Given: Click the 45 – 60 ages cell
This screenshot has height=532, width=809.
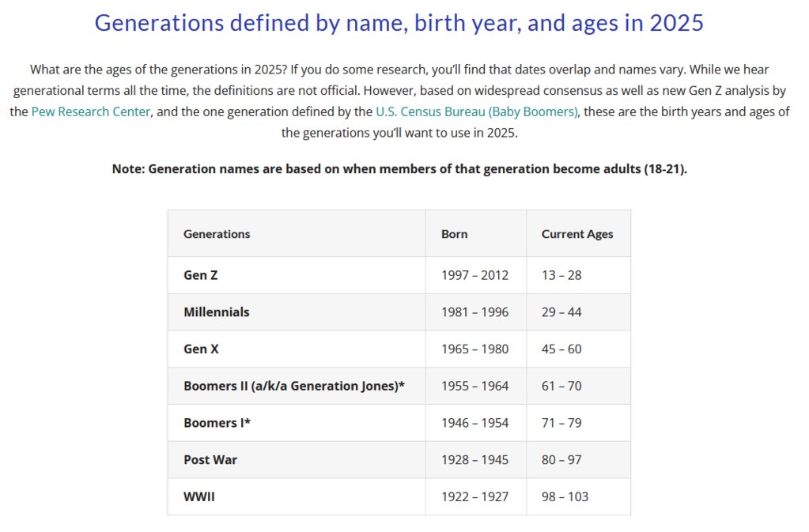Looking at the screenshot, I should tap(561, 349).
